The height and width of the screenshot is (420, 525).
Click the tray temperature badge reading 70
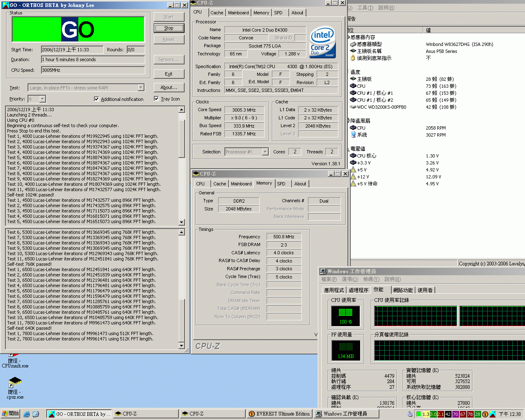click(x=456, y=414)
